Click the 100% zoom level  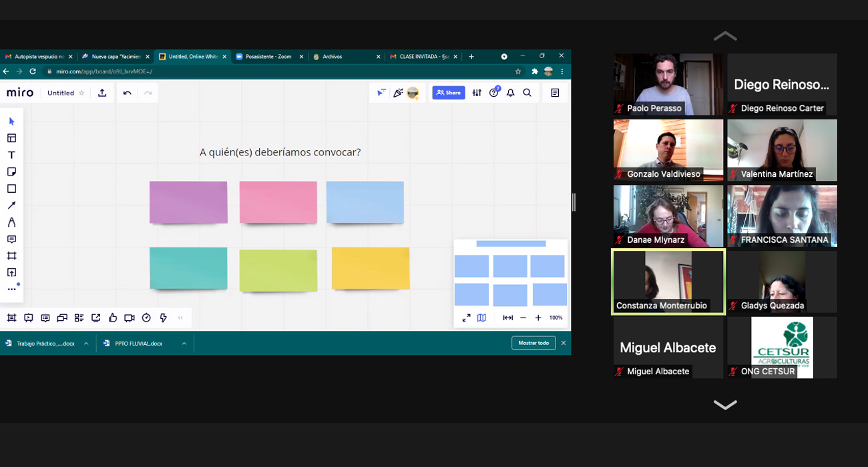tap(556, 318)
